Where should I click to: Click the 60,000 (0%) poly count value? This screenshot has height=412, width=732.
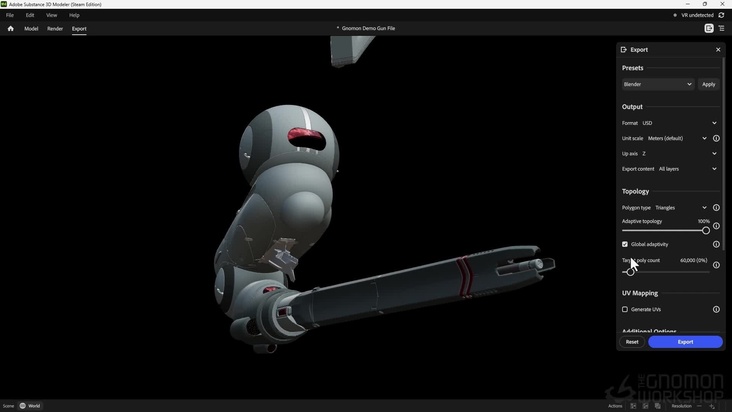click(693, 260)
